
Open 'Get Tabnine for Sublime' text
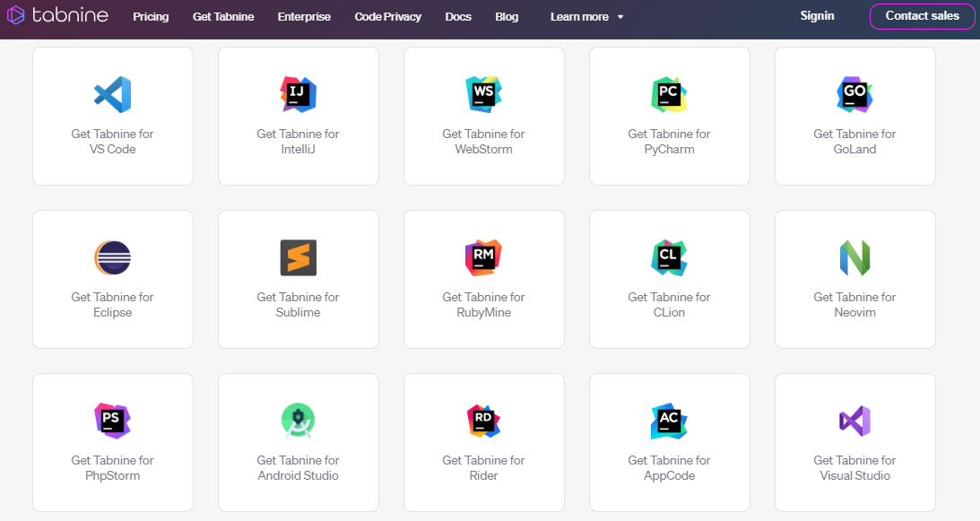299,305
